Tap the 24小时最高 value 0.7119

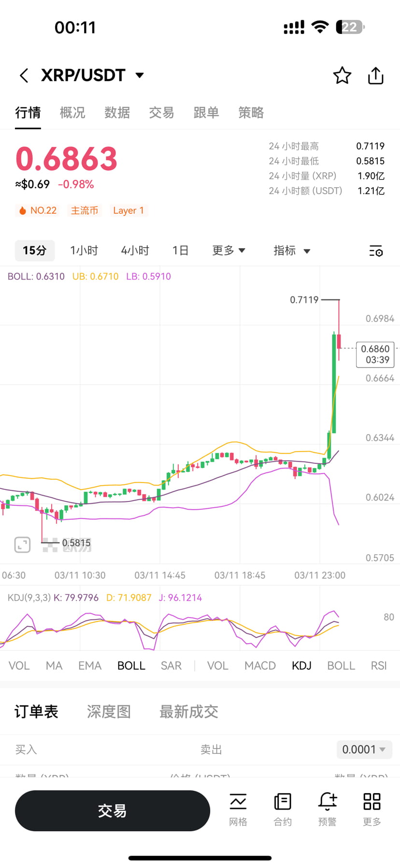click(x=371, y=146)
